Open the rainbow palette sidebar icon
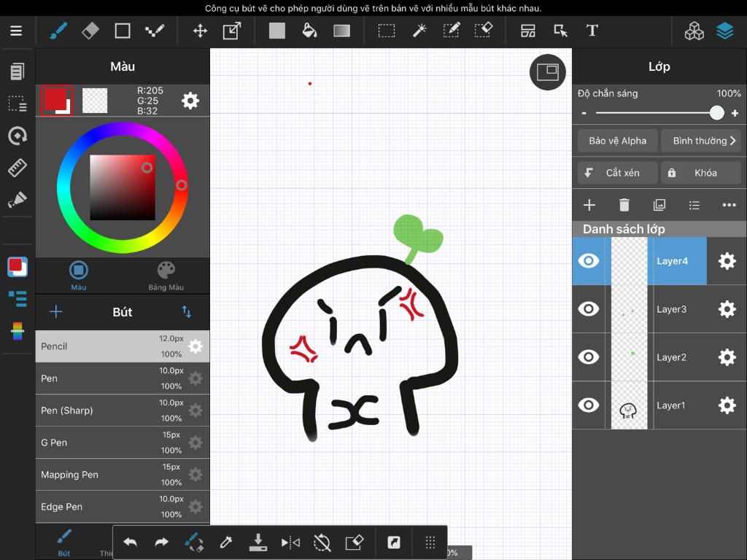 click(x=18, y=331)
